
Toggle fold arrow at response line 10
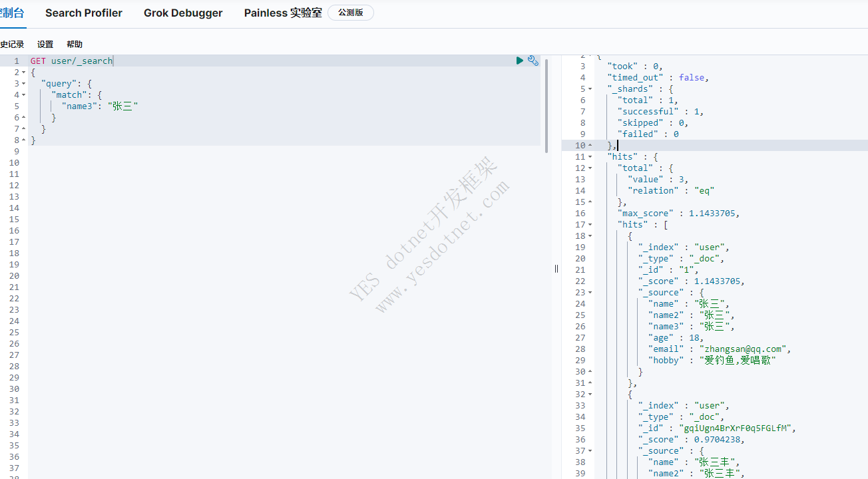tap(590, 145)
